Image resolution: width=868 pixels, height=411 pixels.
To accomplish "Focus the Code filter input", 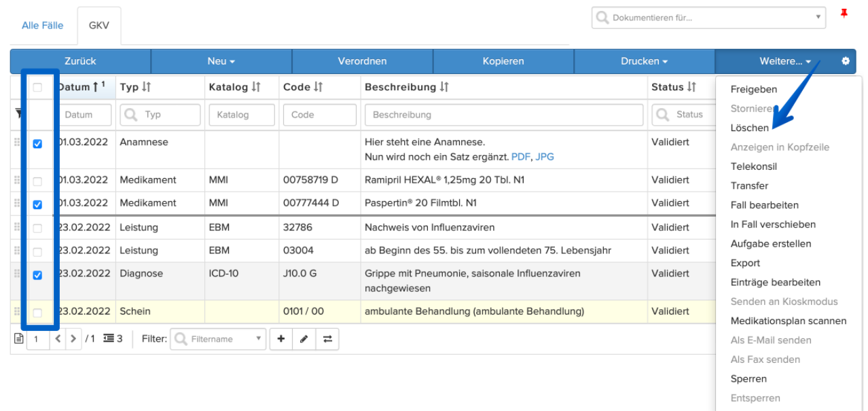I will click(319, 115).
